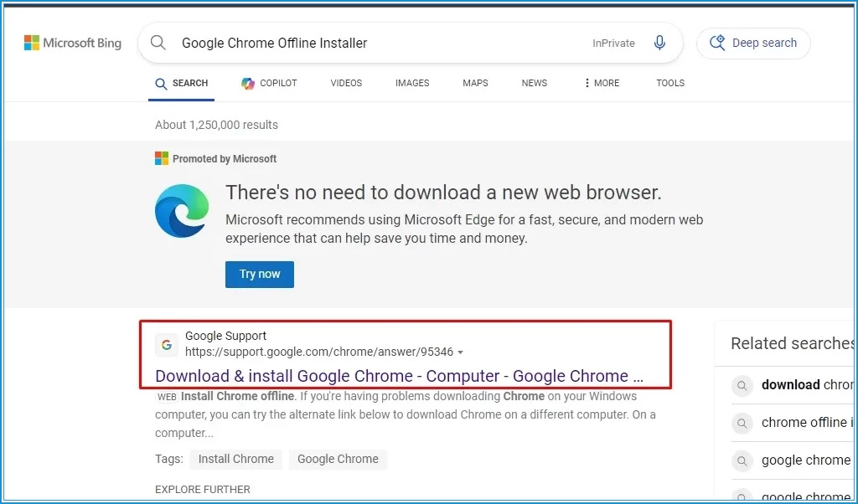This screenshot has width=858, height=504.
Task: Click the Try now button
Action: click(x=260, y=274)
